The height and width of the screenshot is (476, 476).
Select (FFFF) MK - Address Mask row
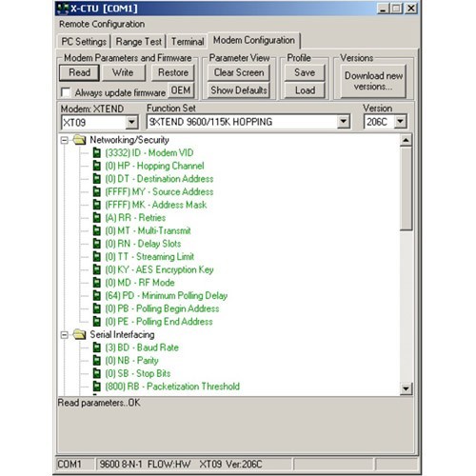point(156,205)
